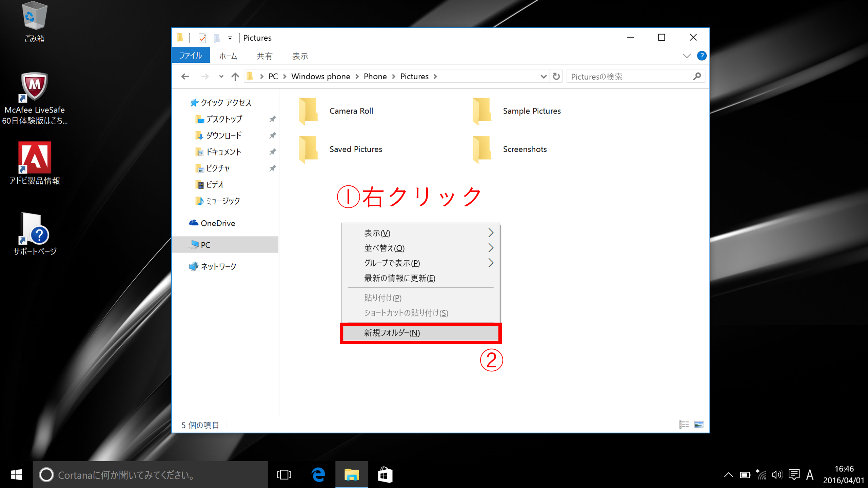Open the Action Center notifications icon
The width and height of the screenshot is (868, 488).
click(x=794, y=475)
